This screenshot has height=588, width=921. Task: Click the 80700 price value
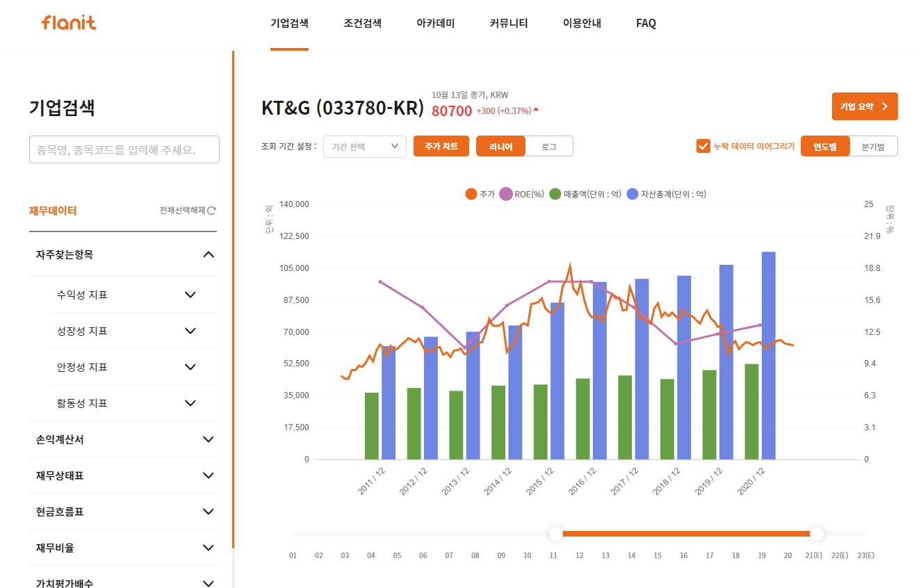point(452,111)
